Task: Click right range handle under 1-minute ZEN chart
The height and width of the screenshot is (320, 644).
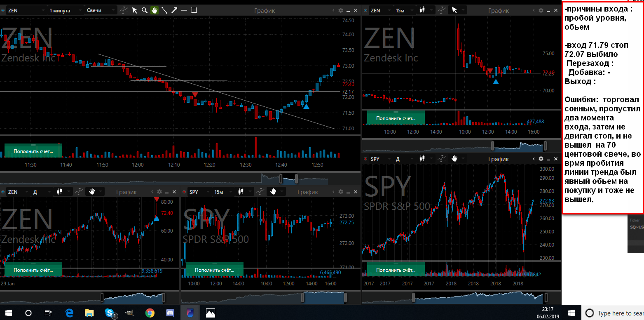Action: pyautogui.click(x=296, y=179)
